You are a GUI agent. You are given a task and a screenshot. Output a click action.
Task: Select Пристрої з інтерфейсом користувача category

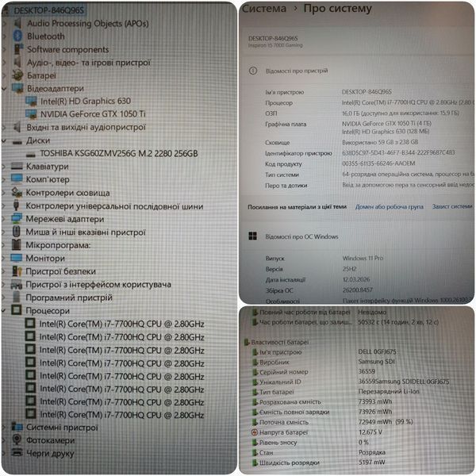click(x=98, y=285)
